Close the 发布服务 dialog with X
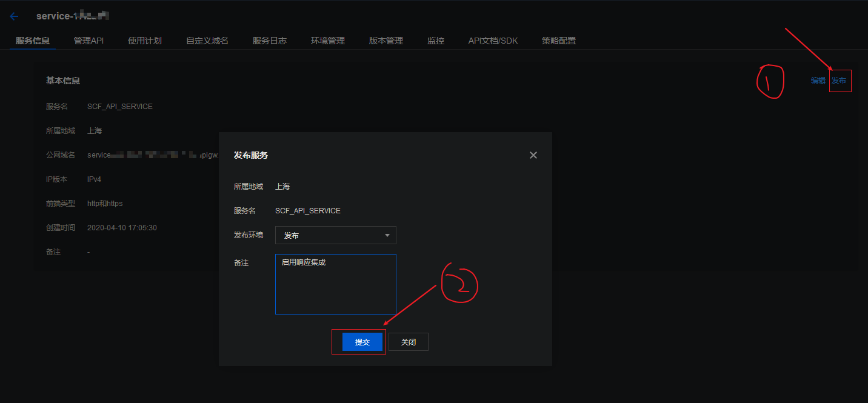868x403 pixels. [533, 155]
